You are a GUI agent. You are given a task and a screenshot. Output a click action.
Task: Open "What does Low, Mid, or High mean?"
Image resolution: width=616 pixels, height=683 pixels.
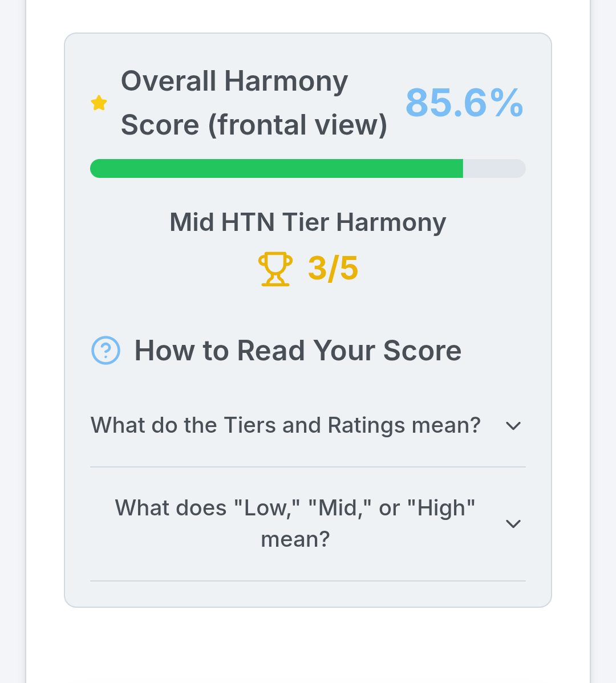(x=295, y=523)
